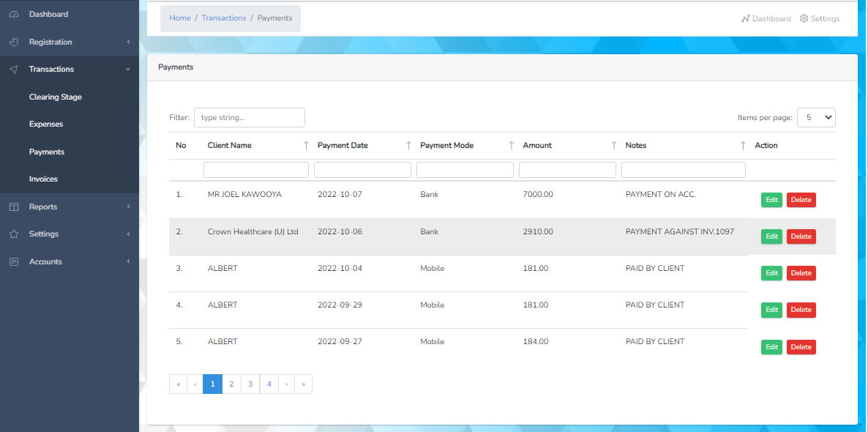Click the top-right Dashboard chart icon

745,19
